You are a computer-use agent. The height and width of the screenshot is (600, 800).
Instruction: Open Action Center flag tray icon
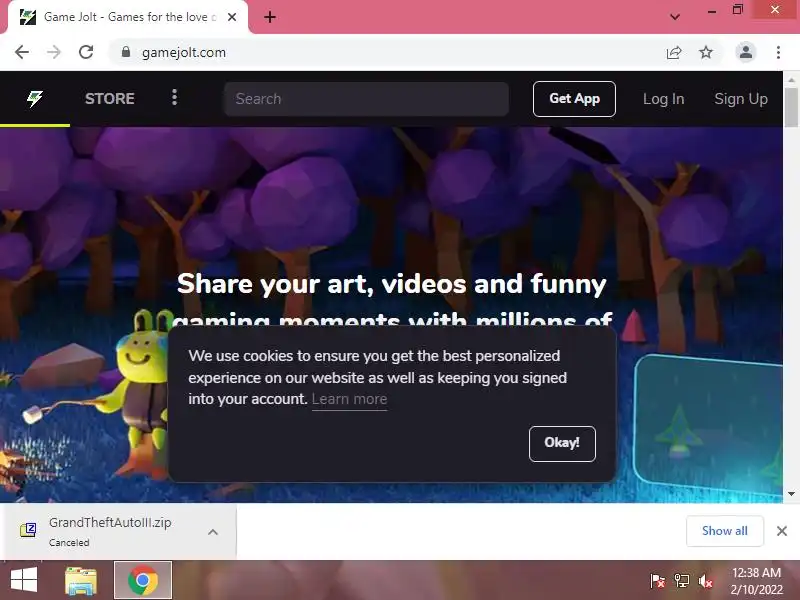(x=658, y=581)
